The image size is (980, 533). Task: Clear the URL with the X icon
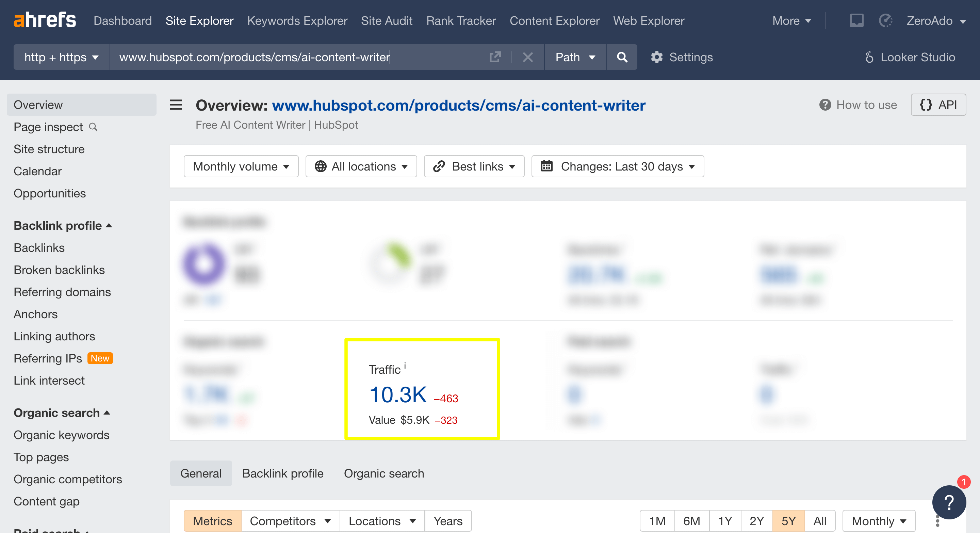tap(528, 57)
